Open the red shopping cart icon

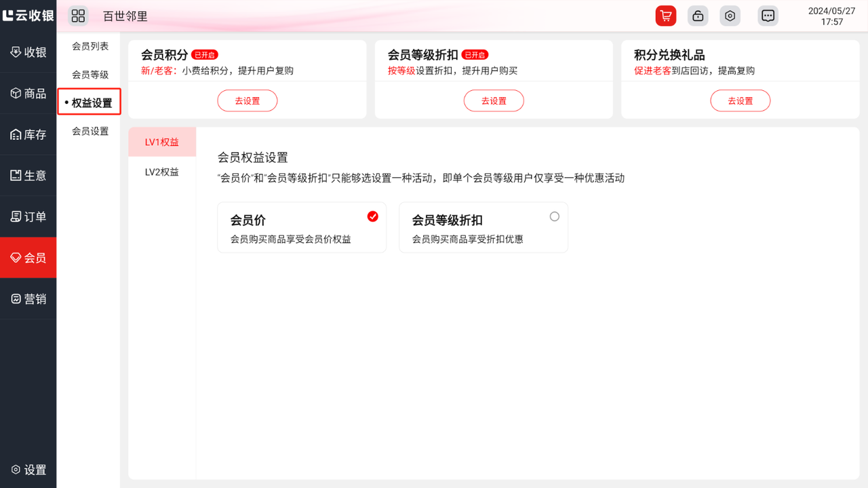pos(665,16)
